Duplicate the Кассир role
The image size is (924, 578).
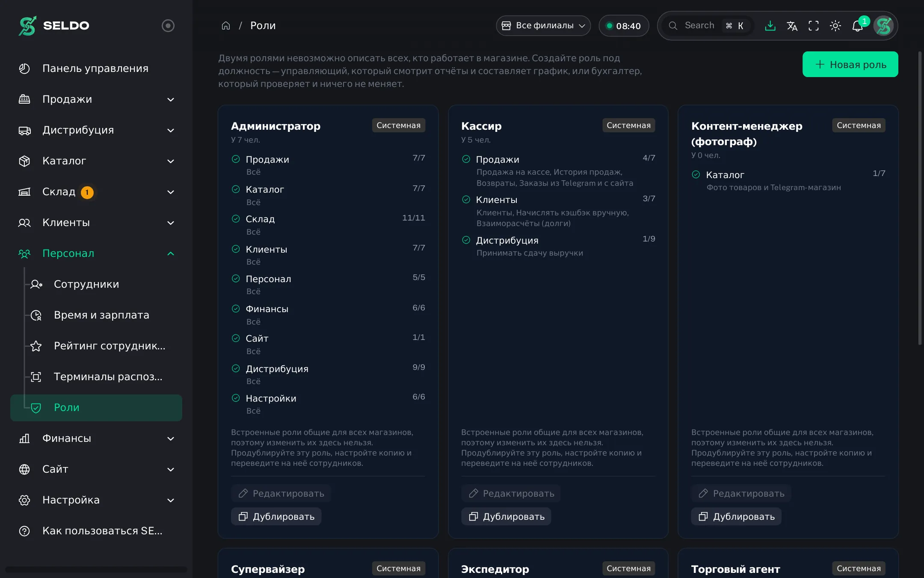pos(506,516)
